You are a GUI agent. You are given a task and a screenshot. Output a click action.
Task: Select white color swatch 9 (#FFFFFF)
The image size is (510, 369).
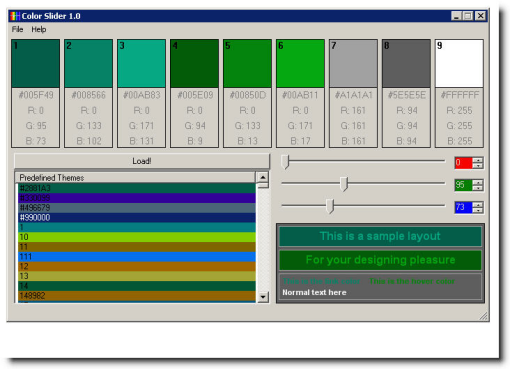(x=459, y=63)
